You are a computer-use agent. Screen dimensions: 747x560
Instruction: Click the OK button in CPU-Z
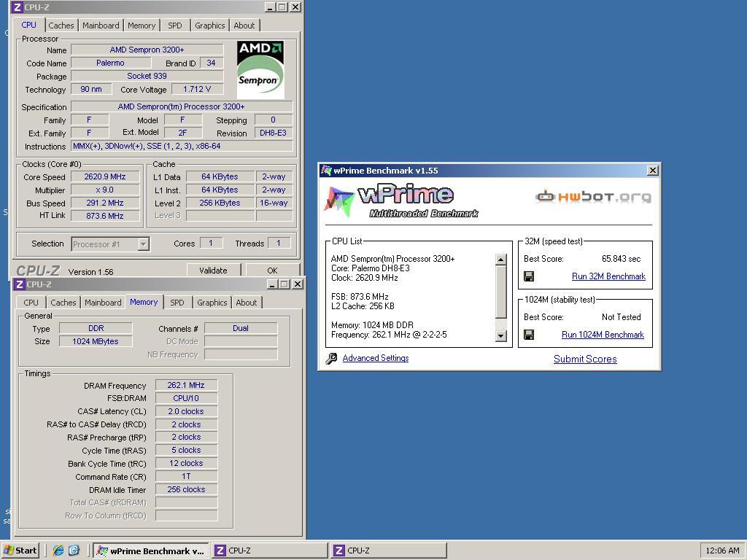tap(272, 271)
